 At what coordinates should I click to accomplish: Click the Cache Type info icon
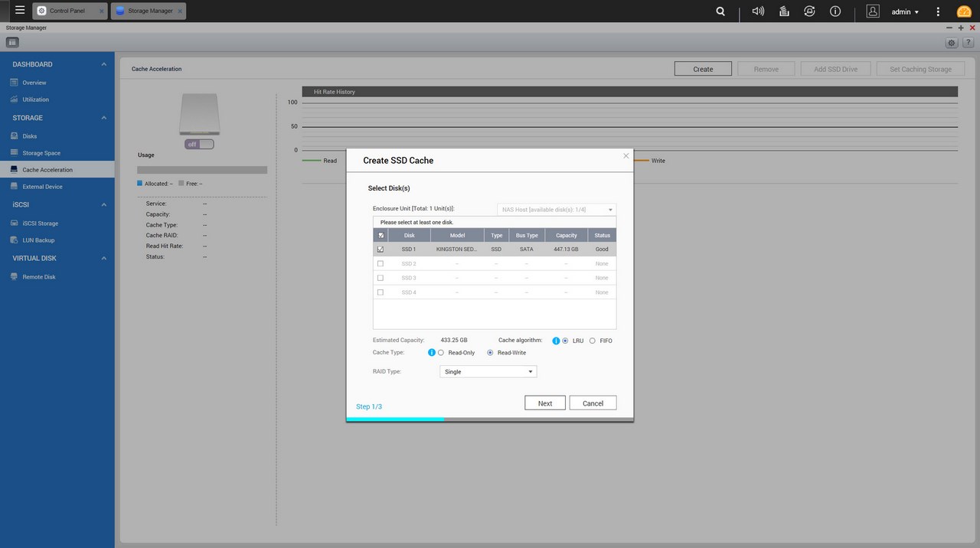(x=431, y=352)
